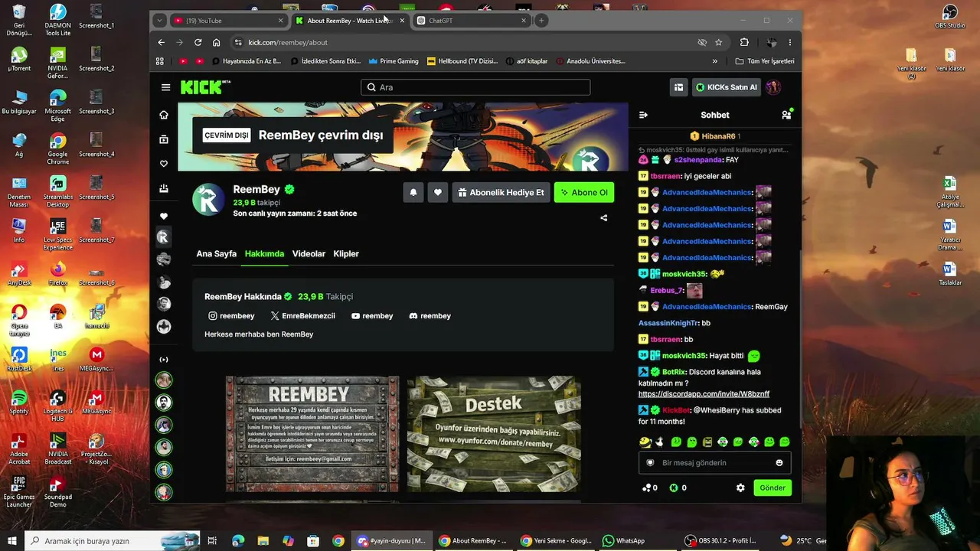Reload the Kick page
Image resolution: width=980 pixels, height=551 pixels.
click(x=198, y=42)
